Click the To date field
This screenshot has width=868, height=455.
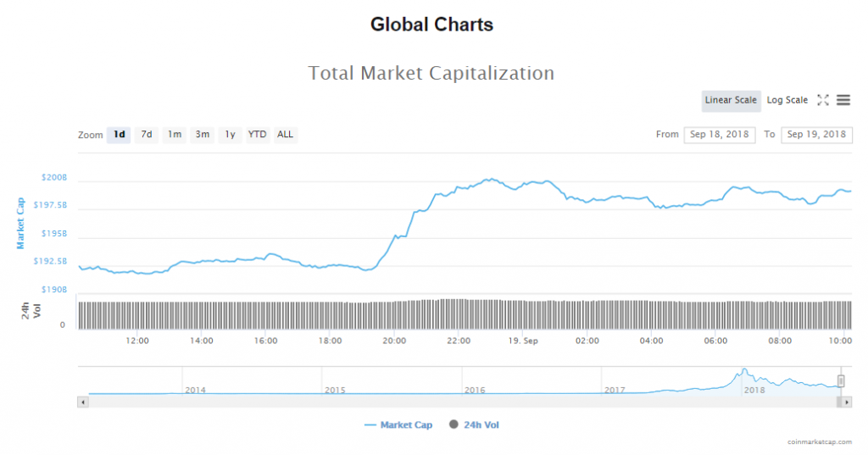click(x=816, y=135)
